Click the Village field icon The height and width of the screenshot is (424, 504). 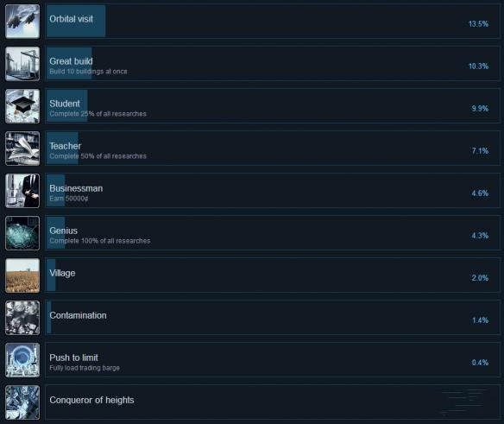[22, 275]
